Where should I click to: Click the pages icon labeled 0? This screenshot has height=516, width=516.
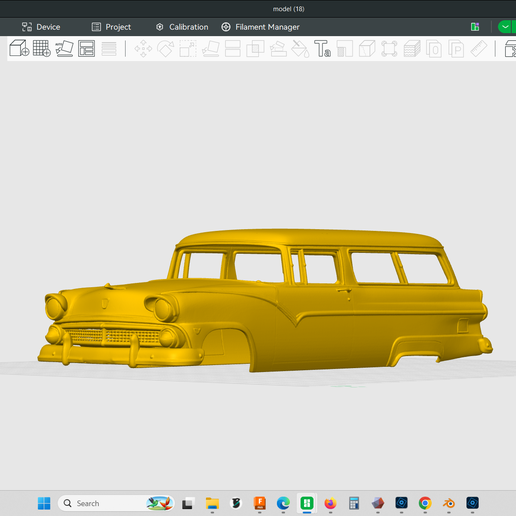coord(434,49)
